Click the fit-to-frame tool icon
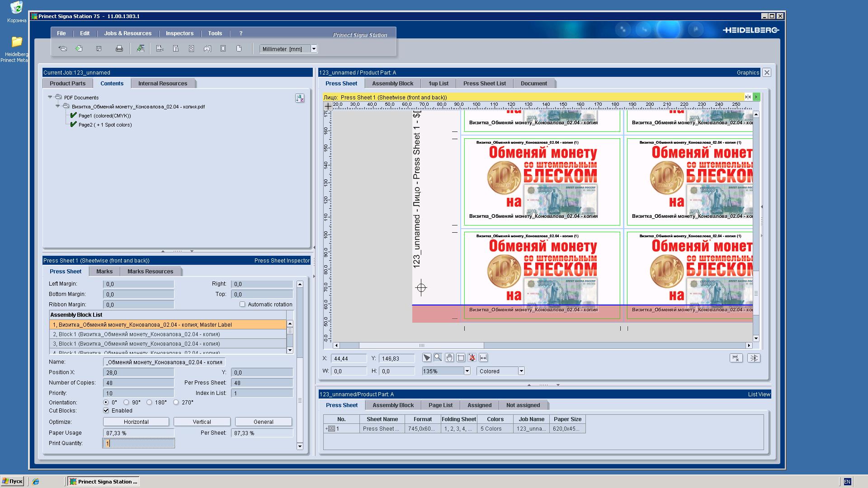Viewport: 868px width, 488px height. coord(461,358)
